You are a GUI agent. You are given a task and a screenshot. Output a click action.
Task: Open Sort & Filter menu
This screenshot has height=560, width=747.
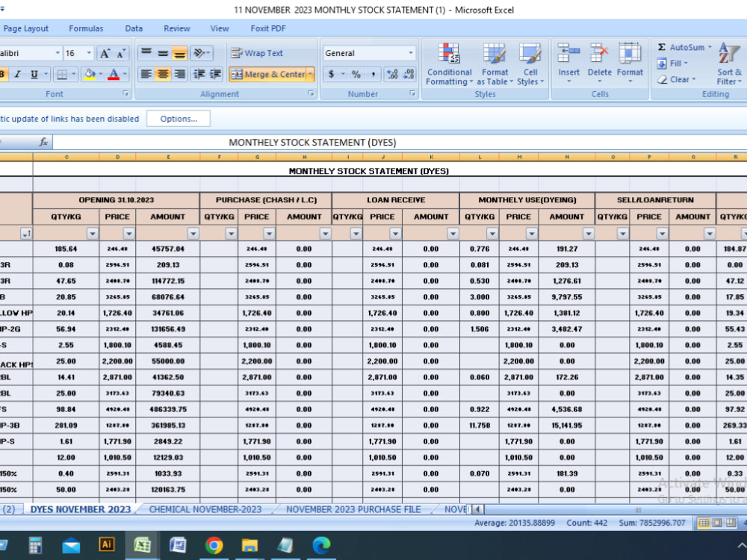click(729, 63)
